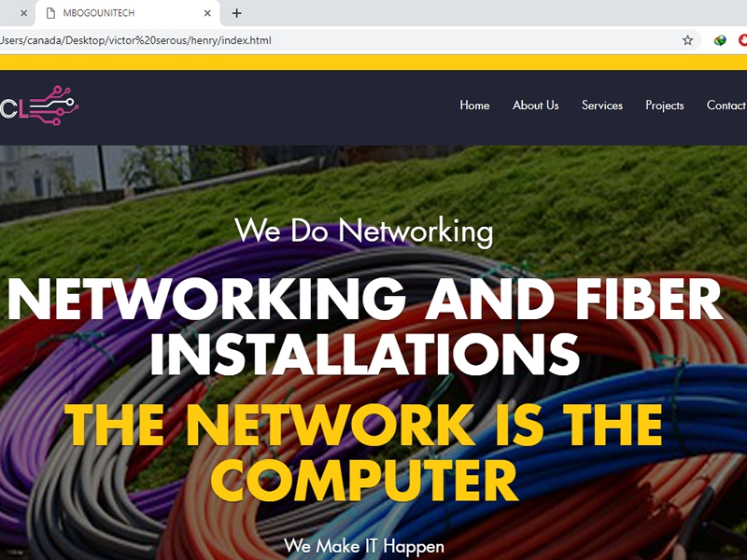
Task: Bookmark this page with the star icon
Action: pos(687,40)
